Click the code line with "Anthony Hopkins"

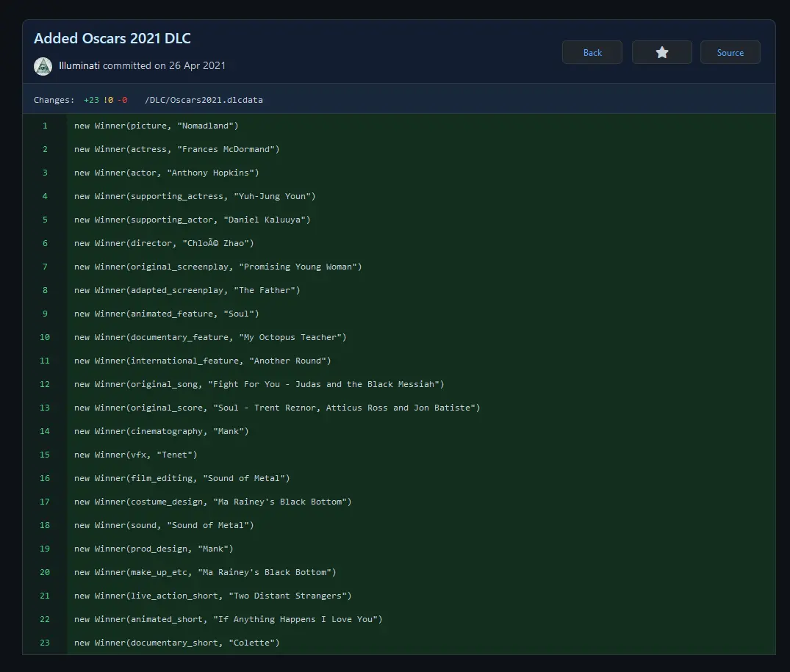(167, 173)
